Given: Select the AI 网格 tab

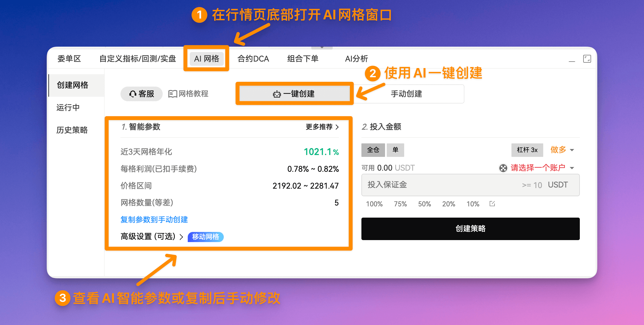Looking at the screenshot, I should [x=207, y=58].
